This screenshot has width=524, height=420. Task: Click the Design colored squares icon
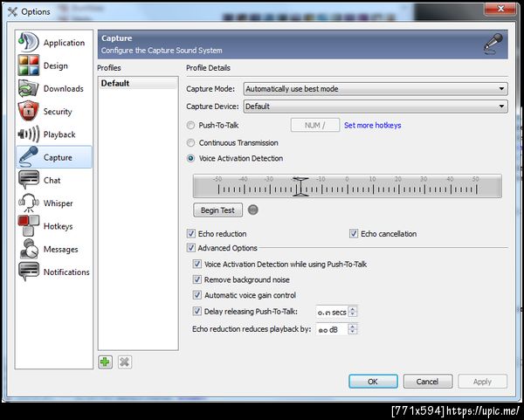pyautogui.click(x=29, y=65)
